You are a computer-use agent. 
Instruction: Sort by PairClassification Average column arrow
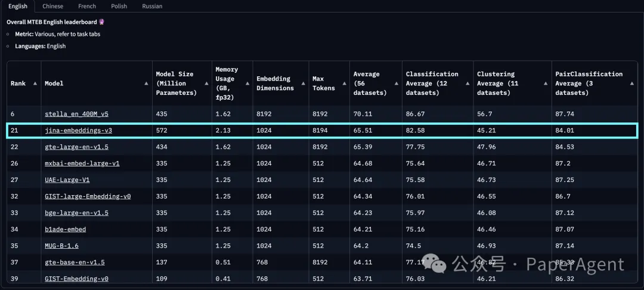(632, 84)
